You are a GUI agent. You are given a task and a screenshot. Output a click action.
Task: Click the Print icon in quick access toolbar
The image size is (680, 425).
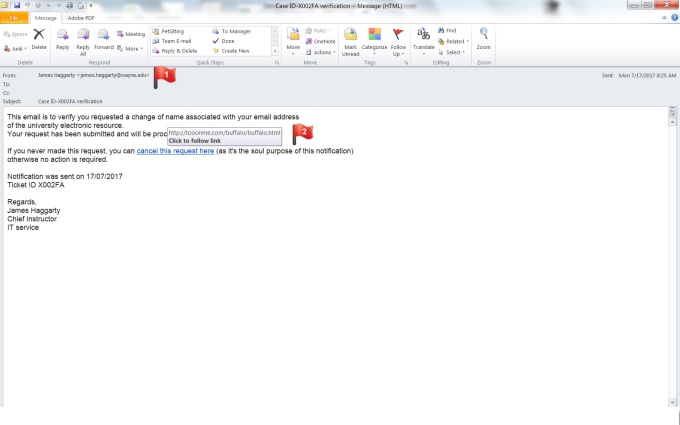69,6
